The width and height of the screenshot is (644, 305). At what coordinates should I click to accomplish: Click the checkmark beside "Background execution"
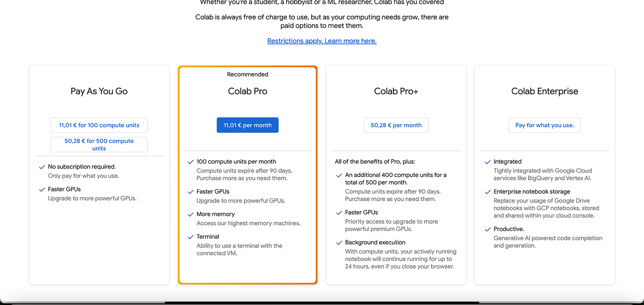pyautogui.click(x=339, y=243)
